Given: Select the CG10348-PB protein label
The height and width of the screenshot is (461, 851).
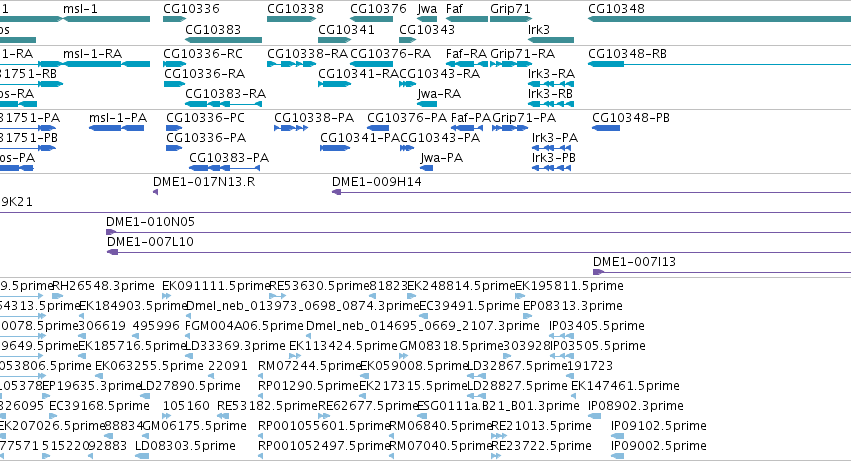Looking at the screenshot, I should (631, 118).
